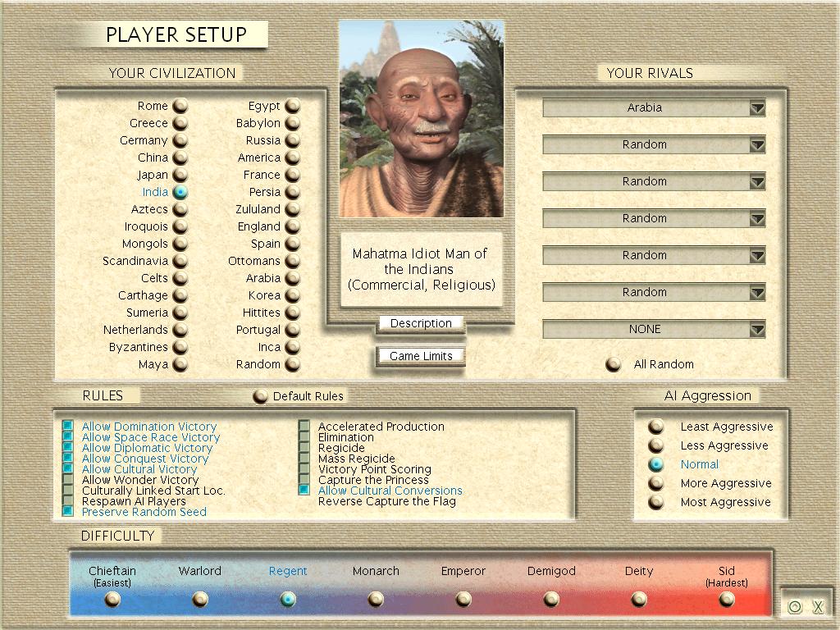
Task: Select Regent difficulty
Action: point(288,599)
